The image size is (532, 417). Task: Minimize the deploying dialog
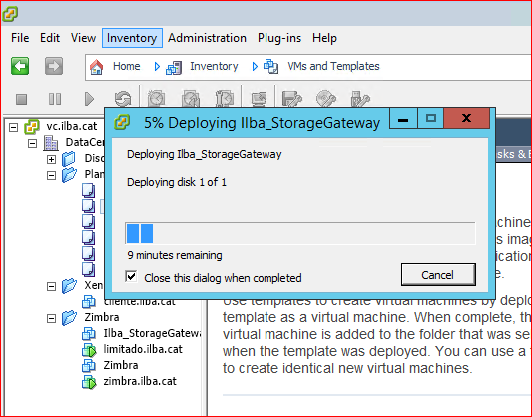click(x=403, y=119)
